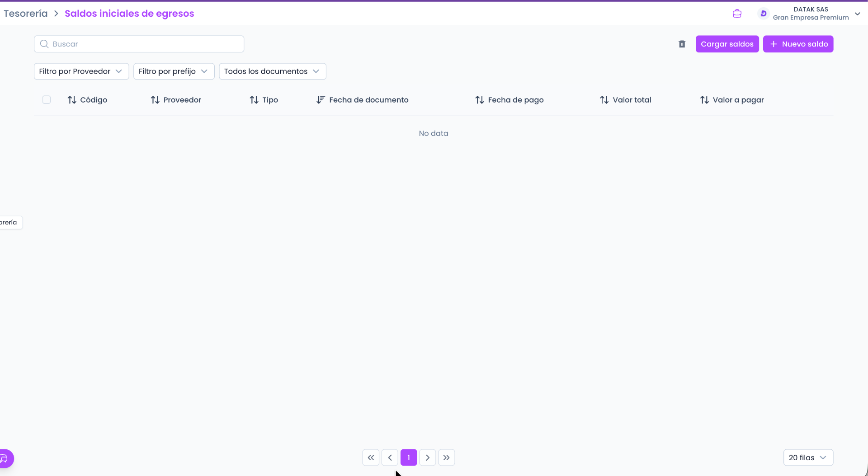Expand the Filtro por Proveedor dropdown
The image size is (868, 476).
81,71
